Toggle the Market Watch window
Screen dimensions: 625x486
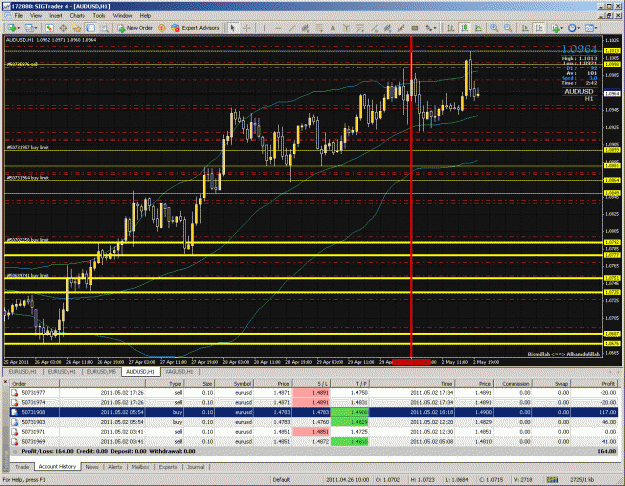49,28
